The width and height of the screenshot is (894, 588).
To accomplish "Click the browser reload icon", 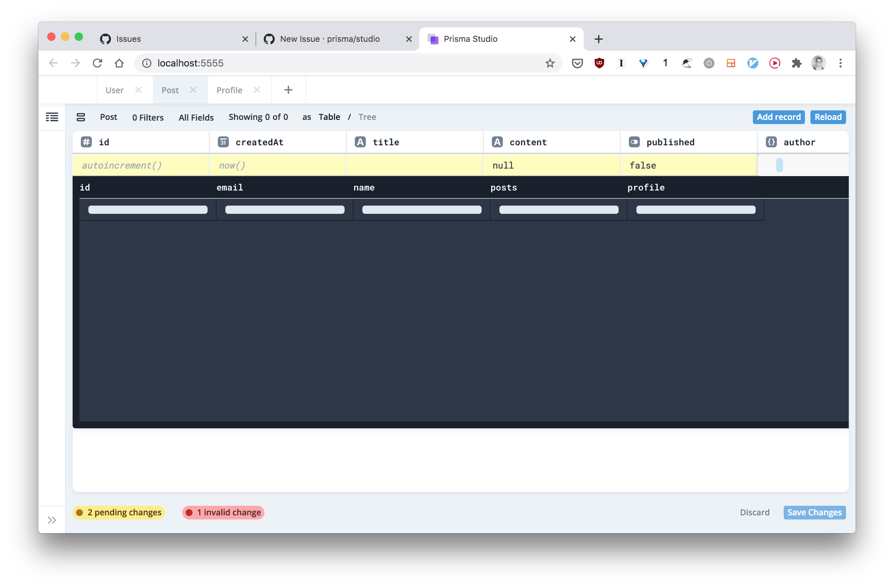I will 97,63.
